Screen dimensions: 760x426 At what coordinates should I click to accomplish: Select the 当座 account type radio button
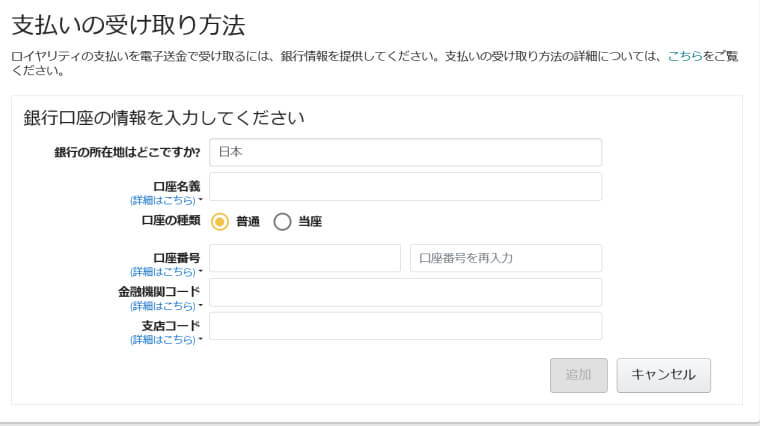282,222
